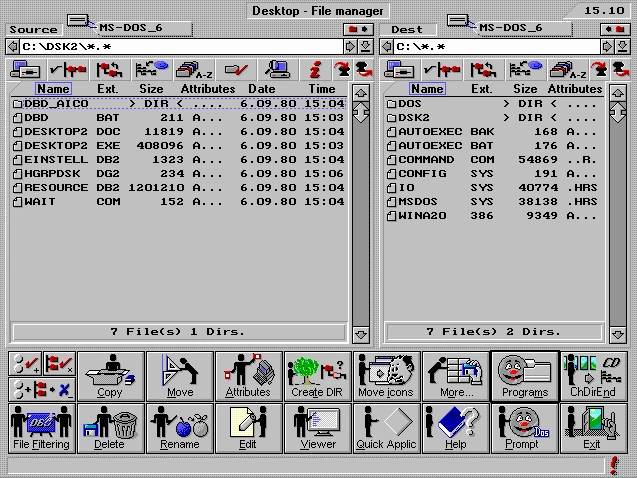The image size is (637, 478).
Task: Open the Source path history down arrow
Action: [366, 47]
